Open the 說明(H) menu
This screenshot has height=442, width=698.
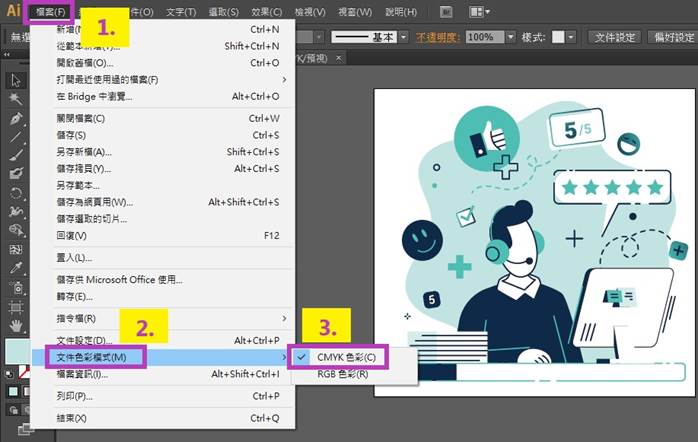click(x=401, y=12)
